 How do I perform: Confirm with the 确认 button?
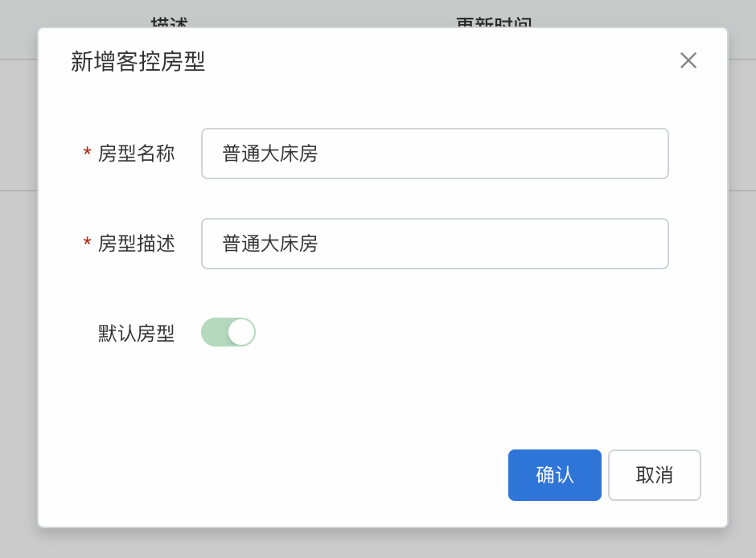554,475
